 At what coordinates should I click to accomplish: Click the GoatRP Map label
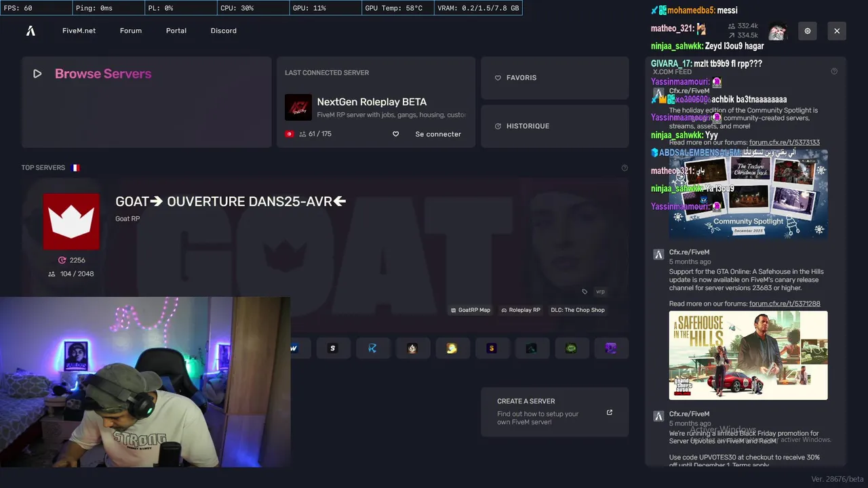pos(470,310)
